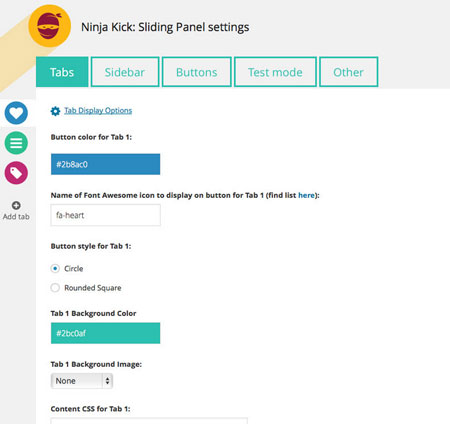The height and width of the screenshot is (424, 450).
Task: Click the arrows on the None select box
Action: [107, 381]
